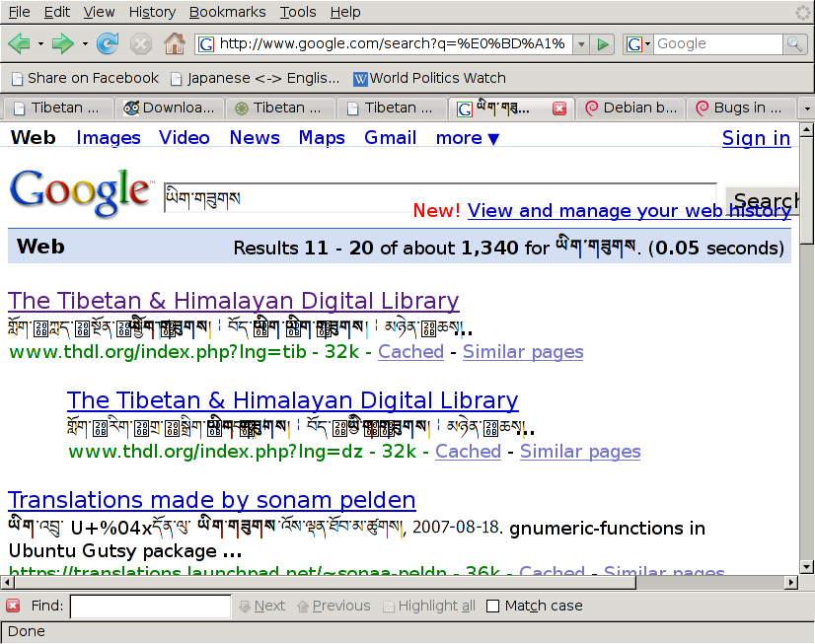The width and height of the screenshot is (815, 644).
Task: Open the View menu
Action: click(99, 12)
